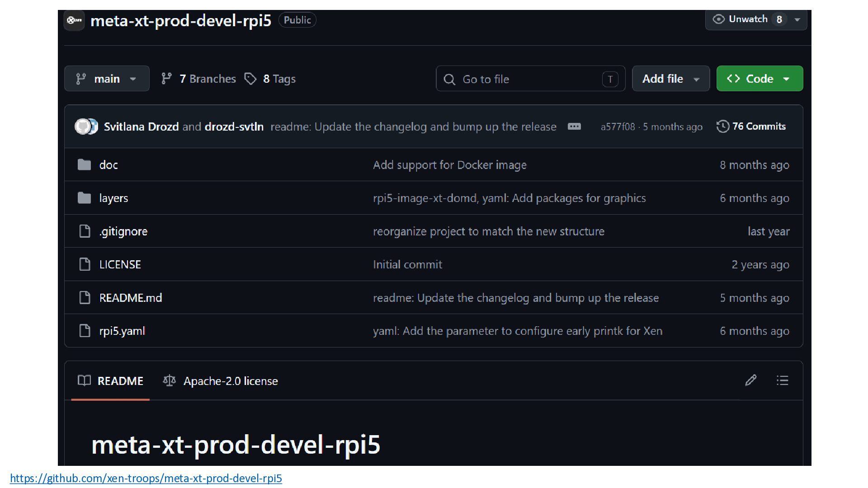Click the LICENSE file icon
Viewport: 868px width, 488px height.
click(x=85, y=264)
